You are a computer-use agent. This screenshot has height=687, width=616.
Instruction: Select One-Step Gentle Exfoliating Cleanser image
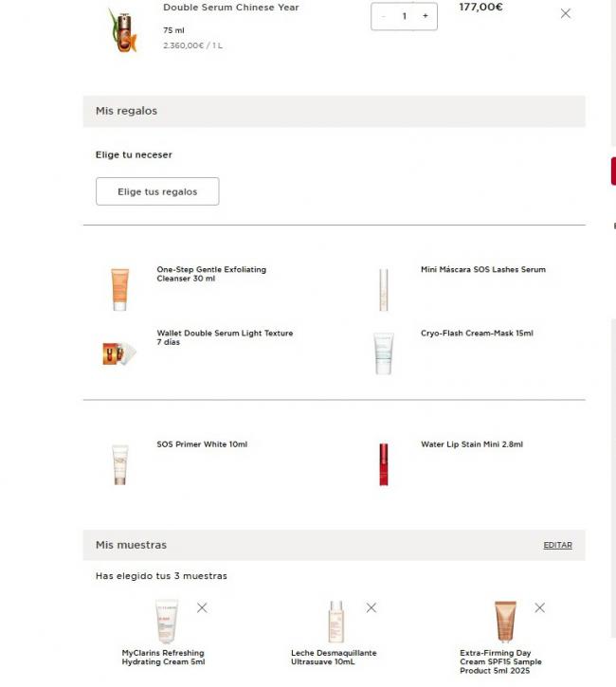click(119, 289)
